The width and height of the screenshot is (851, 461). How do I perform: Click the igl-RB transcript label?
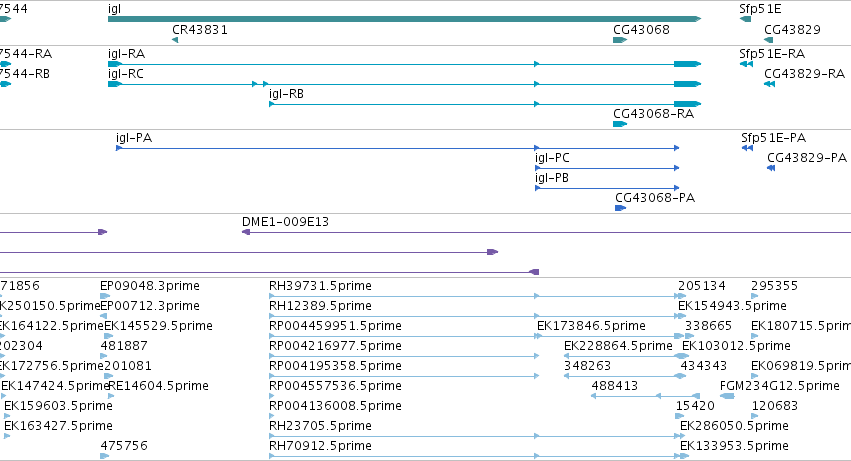point(286,94)
